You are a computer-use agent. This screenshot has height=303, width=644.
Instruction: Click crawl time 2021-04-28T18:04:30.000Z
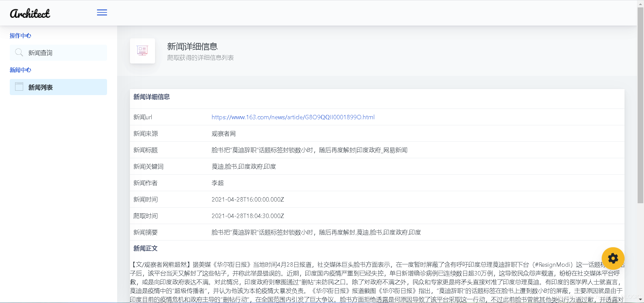[248, 216]
